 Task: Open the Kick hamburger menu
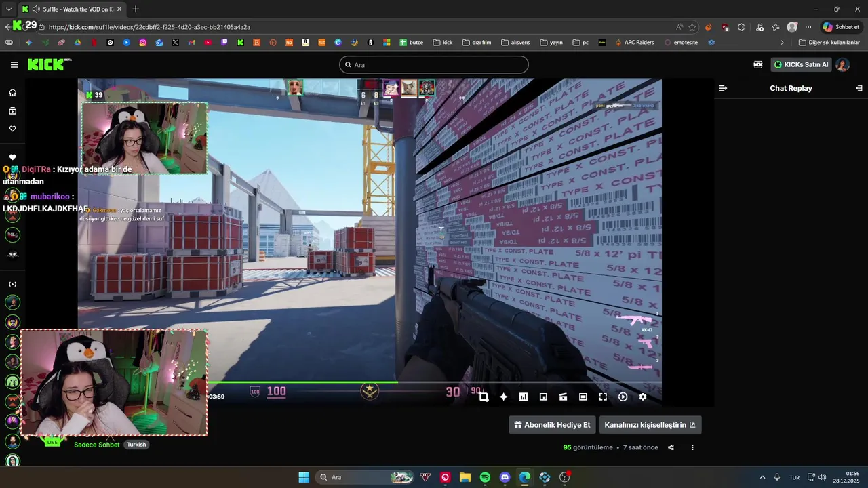pyautogui.click(x=14, y=64)
